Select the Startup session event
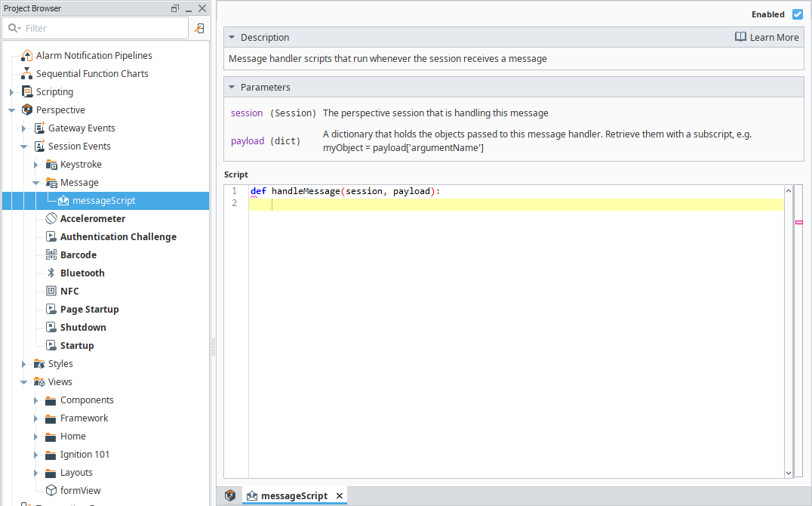Image resolution: width=812 pixels, height=506 pixels. point(77,346)
